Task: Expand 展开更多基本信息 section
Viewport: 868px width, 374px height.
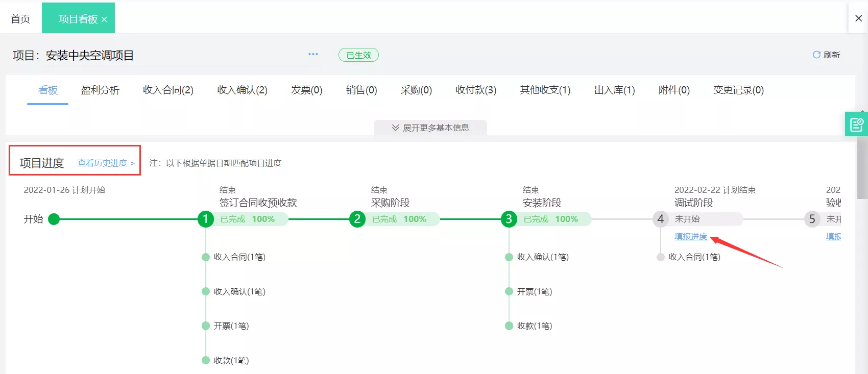Action: (430, 128)
